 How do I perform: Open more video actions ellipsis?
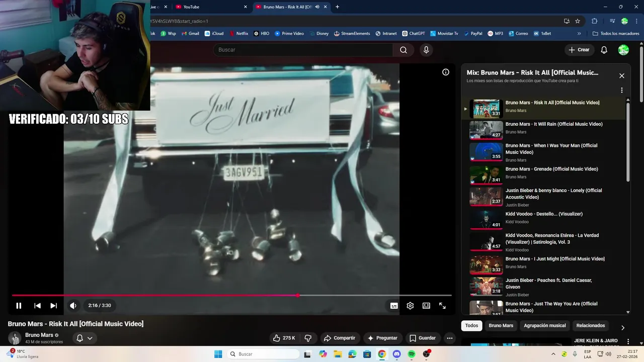click(450, 338)
